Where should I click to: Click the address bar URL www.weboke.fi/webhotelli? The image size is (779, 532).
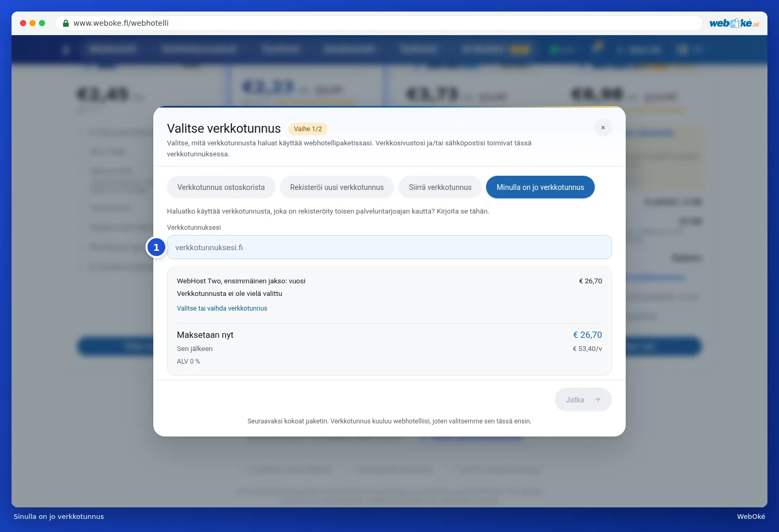[x=121, y=23]
